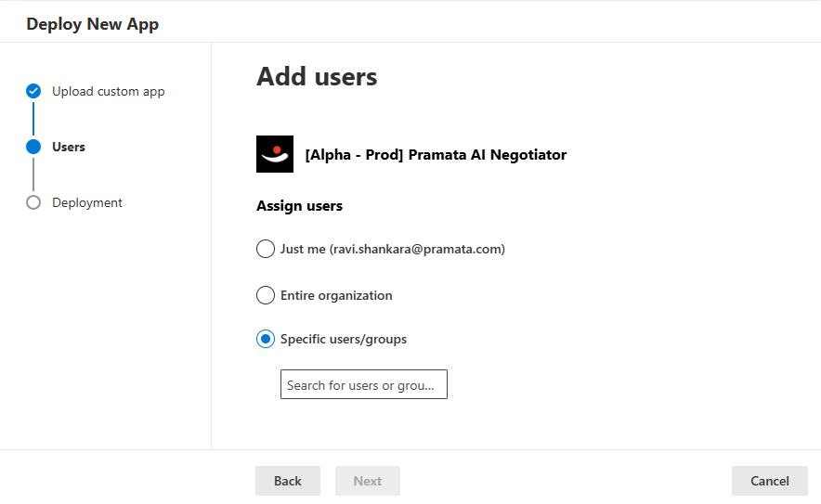Viewport: 821px width, 504px height.
Task: Select the 'Just me' radio option
Action: tap(266, 249)
